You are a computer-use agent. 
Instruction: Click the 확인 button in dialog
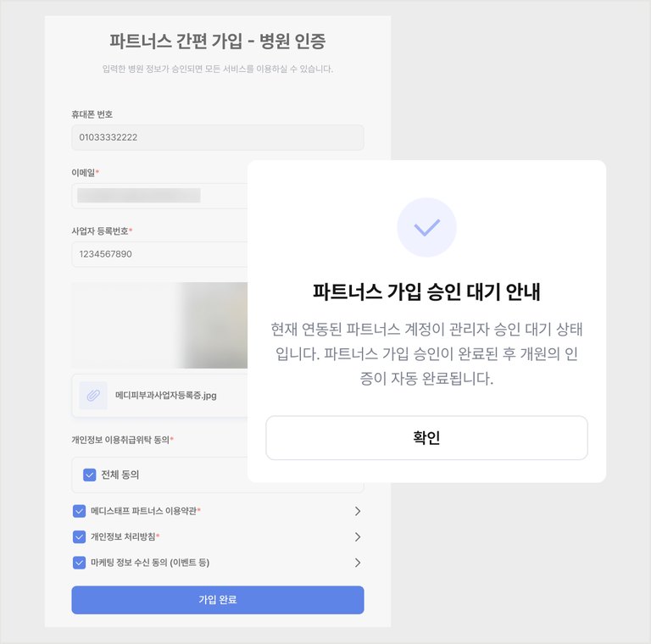click(426, 438)
